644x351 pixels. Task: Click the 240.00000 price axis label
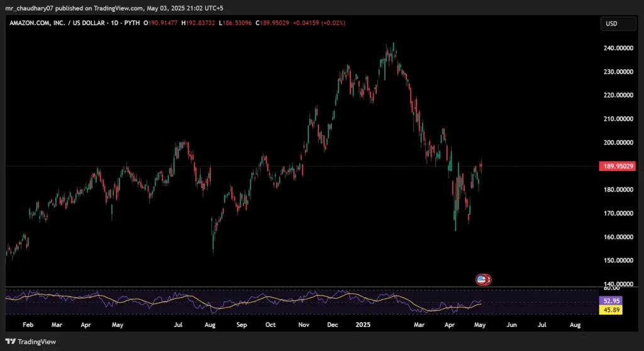tap(618, 48)
